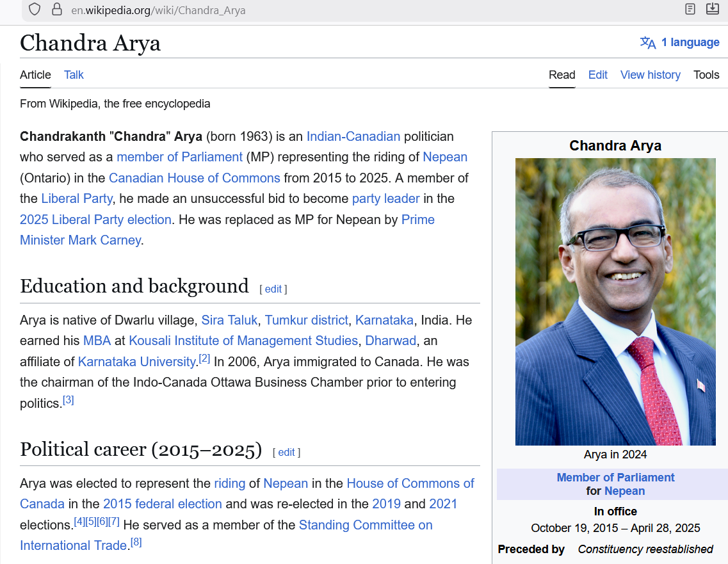Jump to citation [5]
The image size is (728, 564).
(x=91, y=521)
